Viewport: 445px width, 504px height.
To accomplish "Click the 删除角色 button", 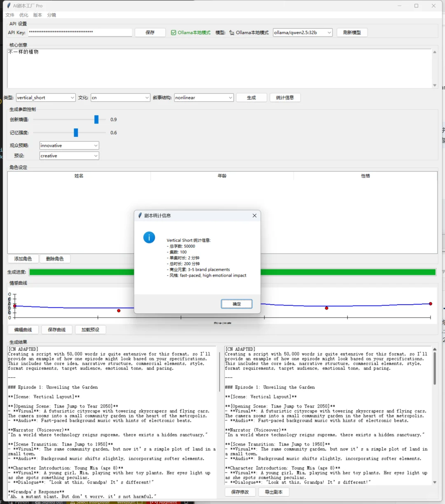I will [55, 259].
